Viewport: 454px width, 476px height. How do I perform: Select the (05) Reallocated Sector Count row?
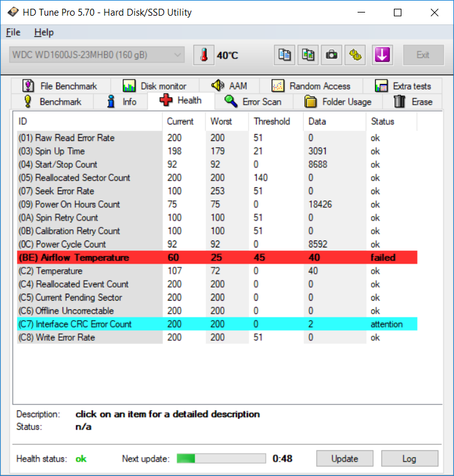pyautogui.click(x=217, y=178)
